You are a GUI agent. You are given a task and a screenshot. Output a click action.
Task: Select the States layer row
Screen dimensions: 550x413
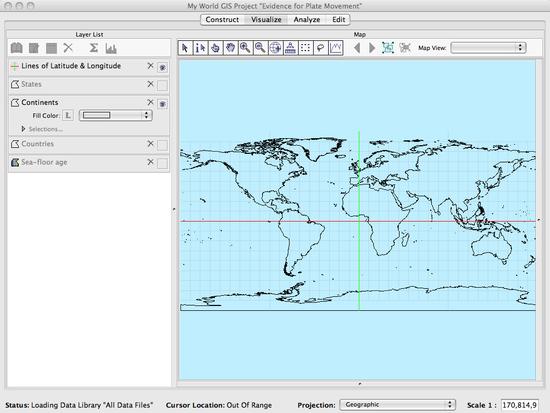[x=89, y=85]
